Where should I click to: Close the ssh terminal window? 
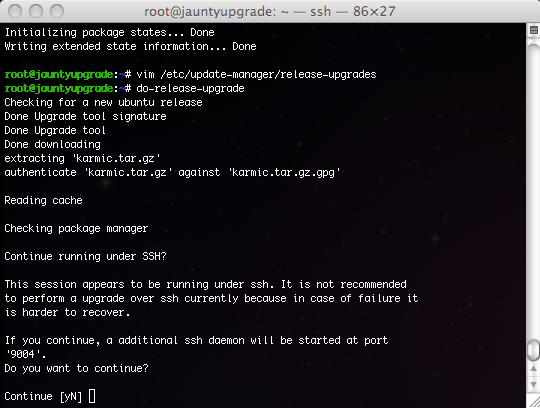pyautogui.click(x=15, y=11)
